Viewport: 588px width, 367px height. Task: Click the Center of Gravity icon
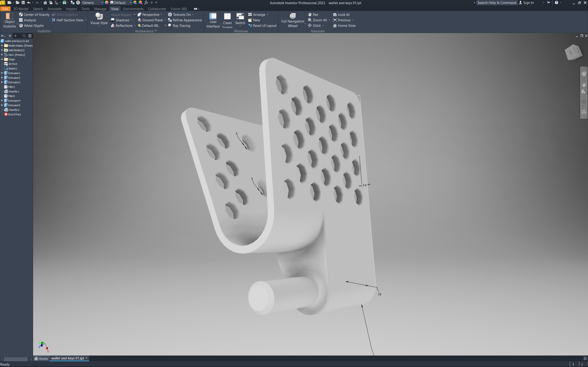coord(21,14)
